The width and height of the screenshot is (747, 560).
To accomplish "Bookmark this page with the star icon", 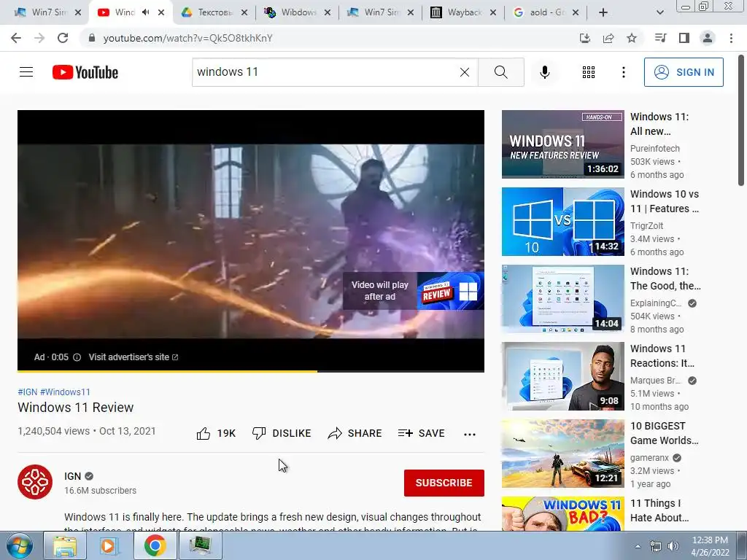I will tap(631, 38).
